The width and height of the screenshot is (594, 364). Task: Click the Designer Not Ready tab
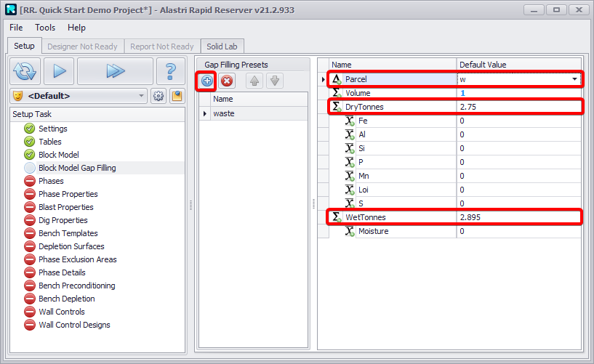tap(82, 46)
